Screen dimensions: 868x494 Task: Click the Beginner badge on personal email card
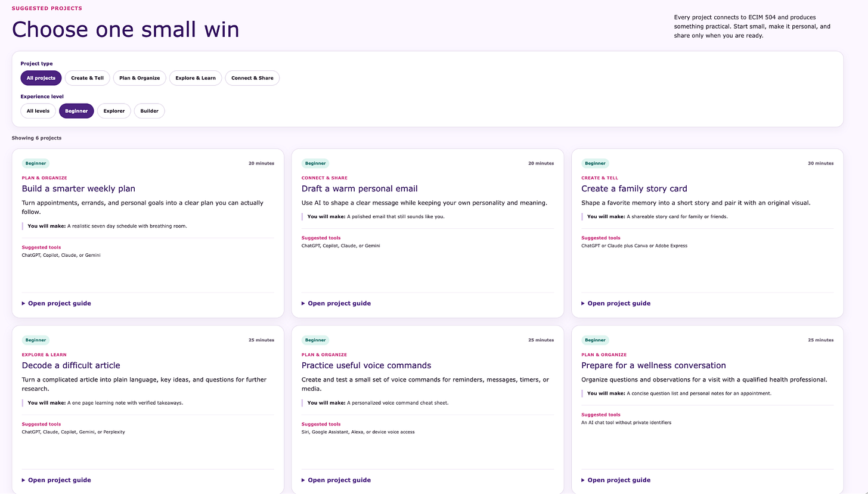pyautogui.click(x=315, y=163)
